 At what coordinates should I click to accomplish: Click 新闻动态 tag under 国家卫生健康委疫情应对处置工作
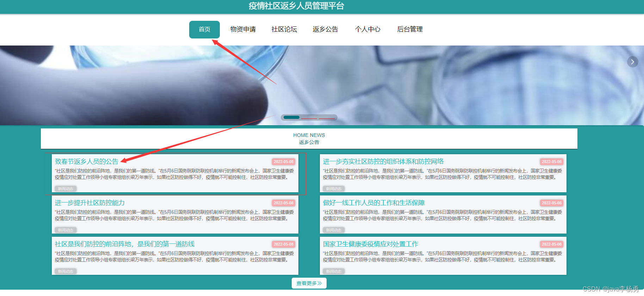pyautogui.click(x=334, y=271)
